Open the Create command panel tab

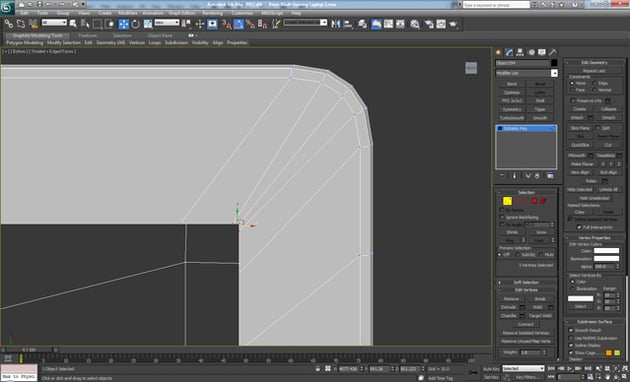point(499,52)
